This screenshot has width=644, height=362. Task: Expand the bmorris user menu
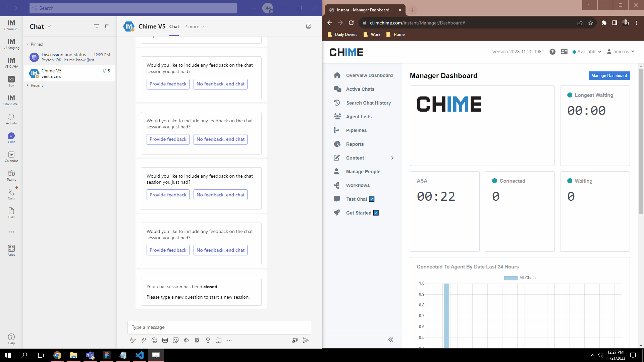621,52
